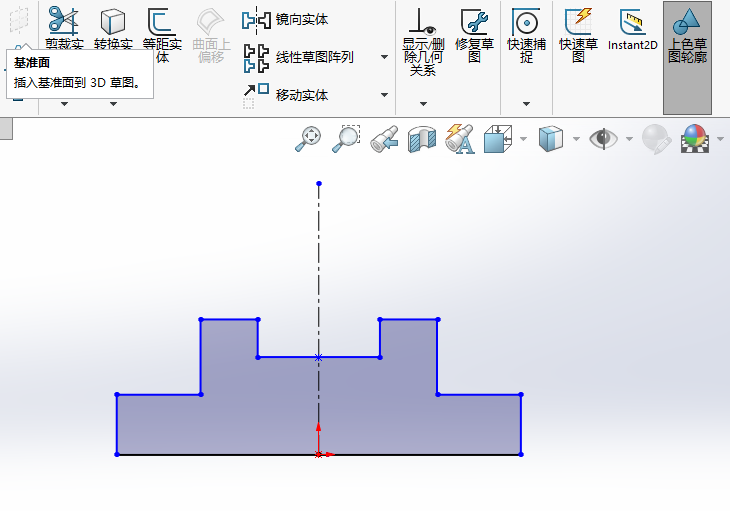This screenshot has width=730, height=511.
Task: Open dropdown under Display/Delete Relations
Action: [x=423, y=104]
